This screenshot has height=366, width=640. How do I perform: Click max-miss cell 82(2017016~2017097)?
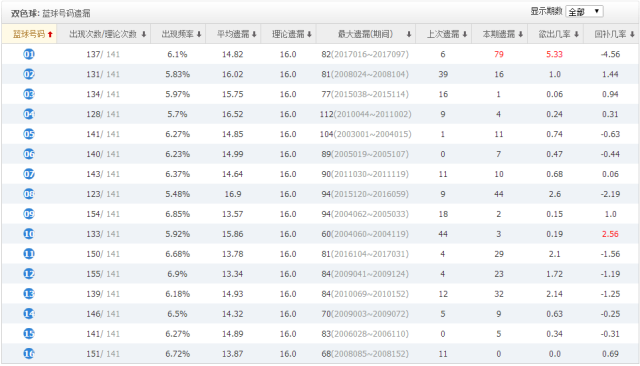tap(365, 54)
